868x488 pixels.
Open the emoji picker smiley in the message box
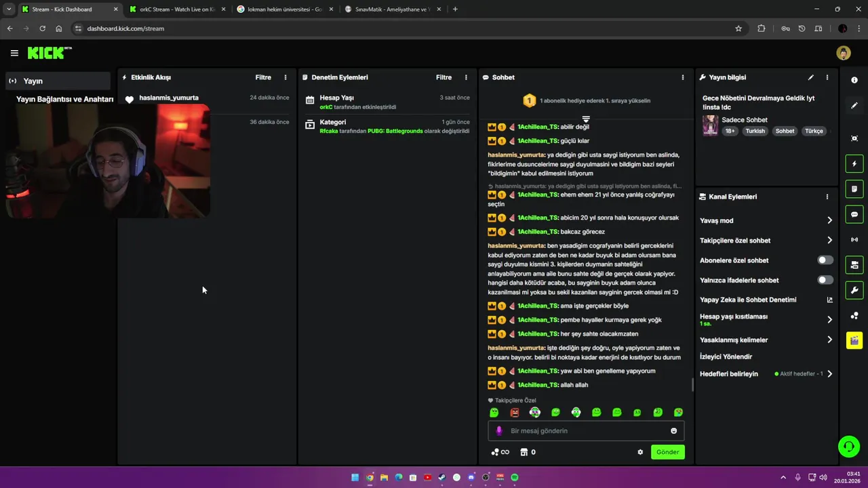(673, 431)
